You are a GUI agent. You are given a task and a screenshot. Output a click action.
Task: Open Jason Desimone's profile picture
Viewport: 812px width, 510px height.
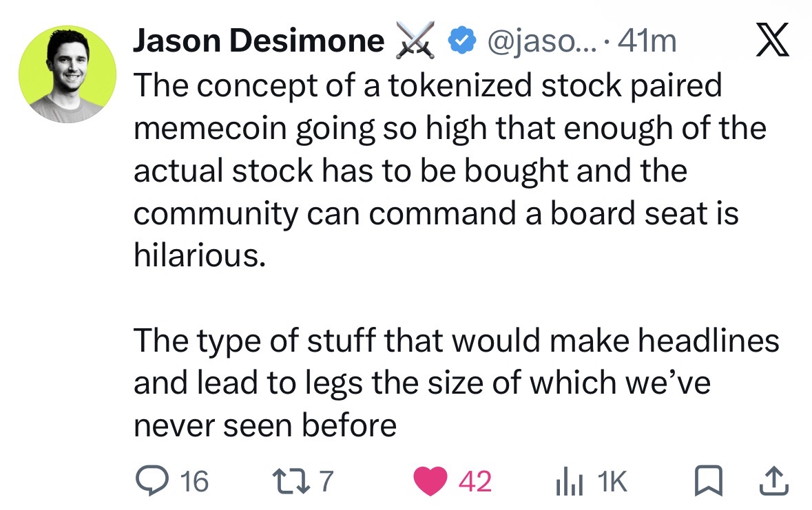[67, 74]
